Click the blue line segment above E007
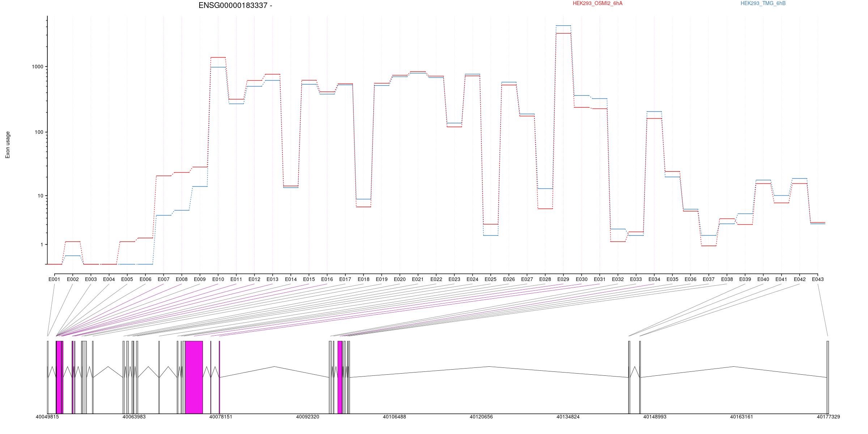Image resolution: width=868 pixels, height=434 pixels. point(163,215)
